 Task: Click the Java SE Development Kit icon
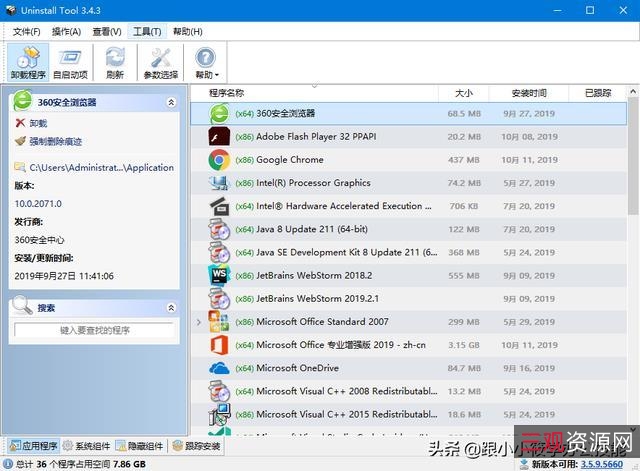click(x=219, y=252)
